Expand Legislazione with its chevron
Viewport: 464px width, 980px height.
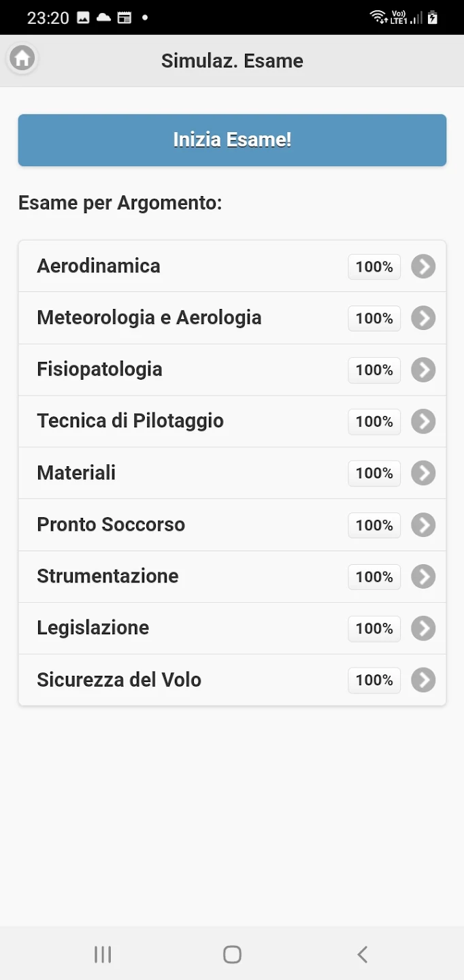point(422,628)
